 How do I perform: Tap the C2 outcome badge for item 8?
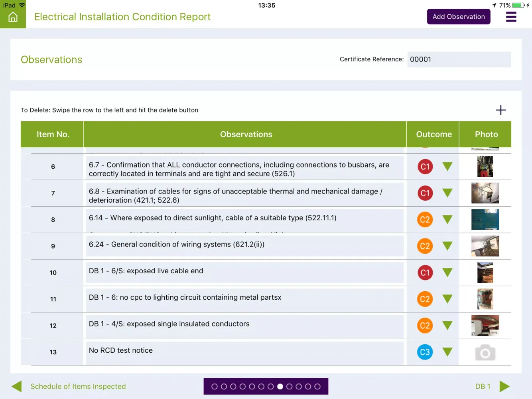click(x=425, y=219)
